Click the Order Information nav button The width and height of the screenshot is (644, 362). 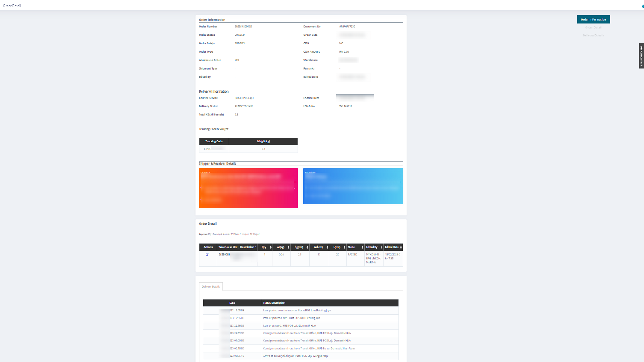click(593, 19)
